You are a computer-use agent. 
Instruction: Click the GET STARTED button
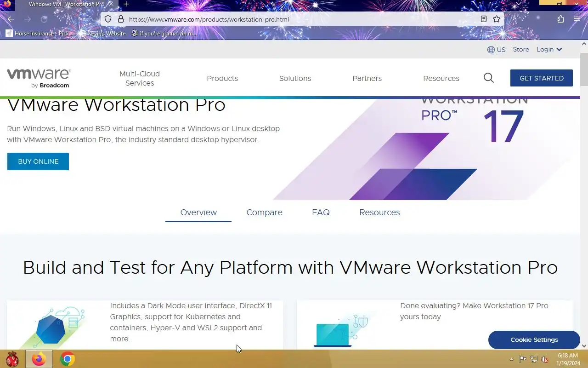coord(542,78)
